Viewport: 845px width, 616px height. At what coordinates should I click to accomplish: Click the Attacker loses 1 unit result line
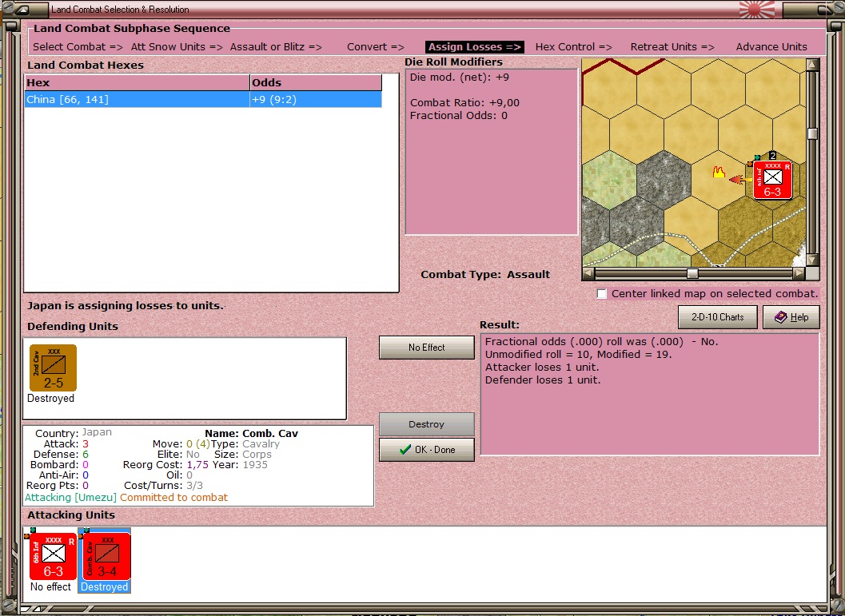tap(542, 368)
